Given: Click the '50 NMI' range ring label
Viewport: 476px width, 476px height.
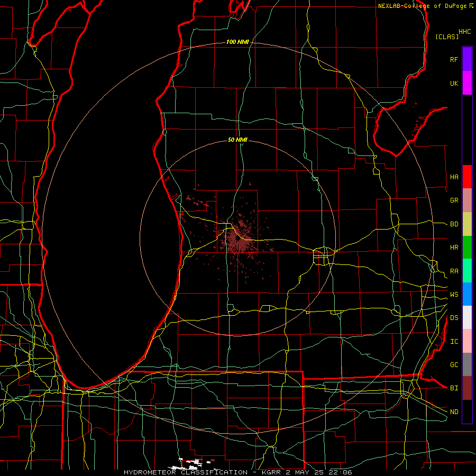Looking at the screenshot, I should pos(237,140).
